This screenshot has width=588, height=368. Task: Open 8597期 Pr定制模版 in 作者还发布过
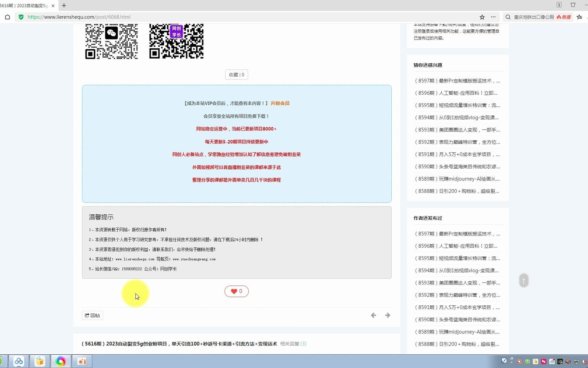click(457, 234)
